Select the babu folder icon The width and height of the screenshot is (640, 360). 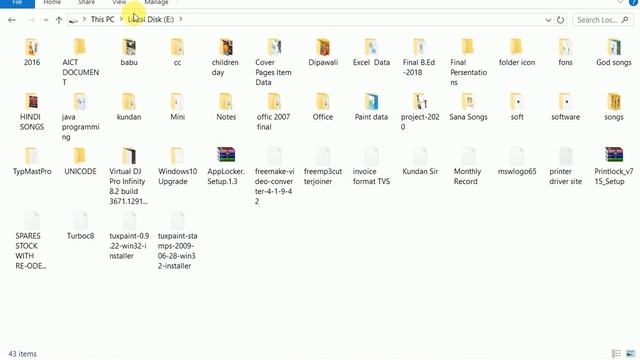pyautogui.click(x=129, y=47)
